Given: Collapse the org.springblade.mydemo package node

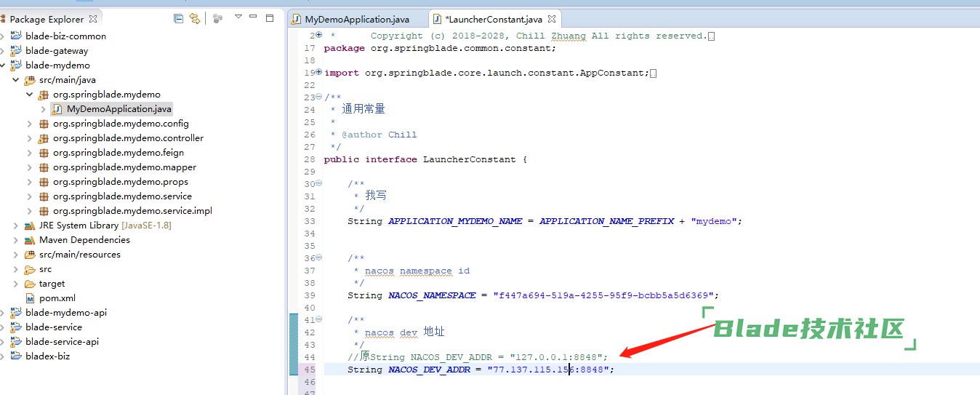Looking at the screenshot, I should point(30,95).
